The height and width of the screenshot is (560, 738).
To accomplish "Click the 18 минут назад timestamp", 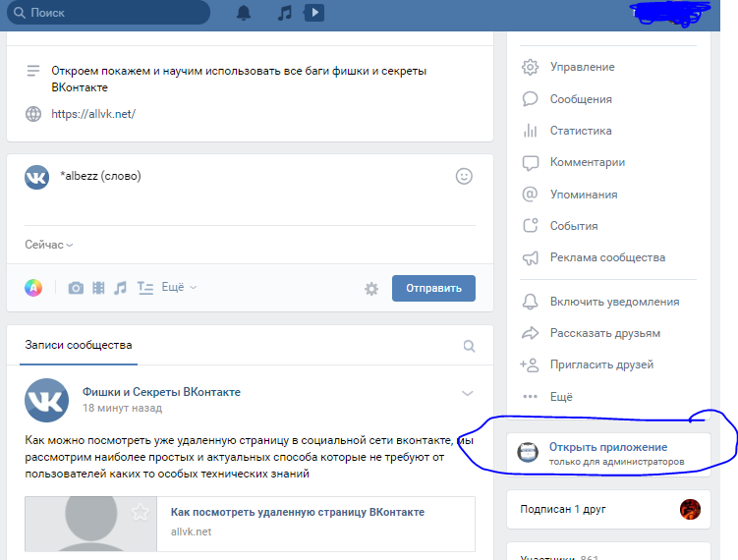I will click(123, 408).
